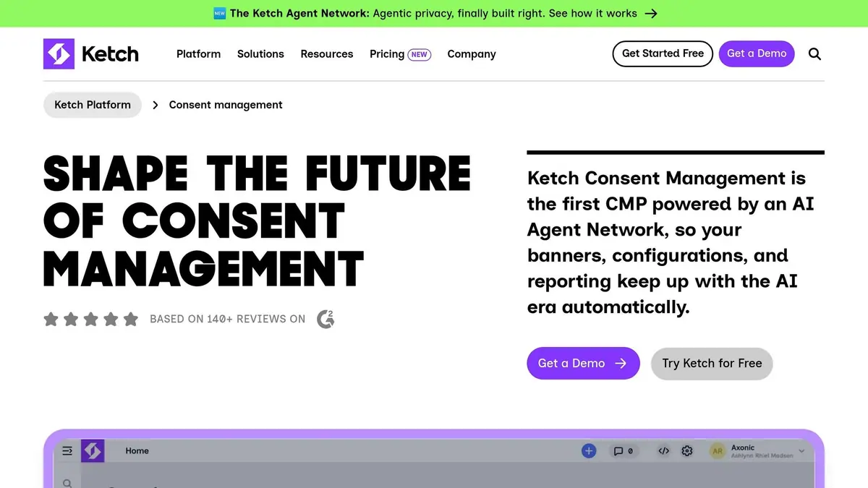Expand the Axonic account dropdown chevron
Image resolution: width=868 pixels, height=488 pixels.
pyautogui.click(x=801, y=452)
